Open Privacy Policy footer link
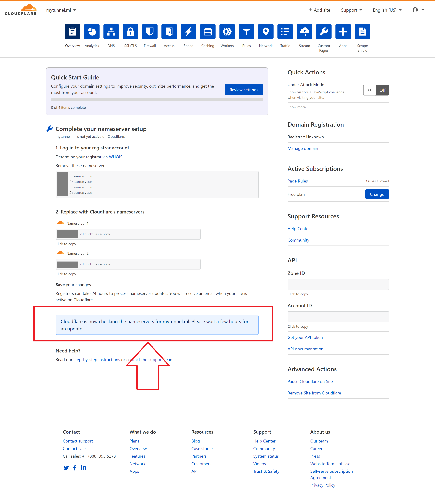Image resolution: width=435 pixels, height=504 pixels. [x=323, y=485]
